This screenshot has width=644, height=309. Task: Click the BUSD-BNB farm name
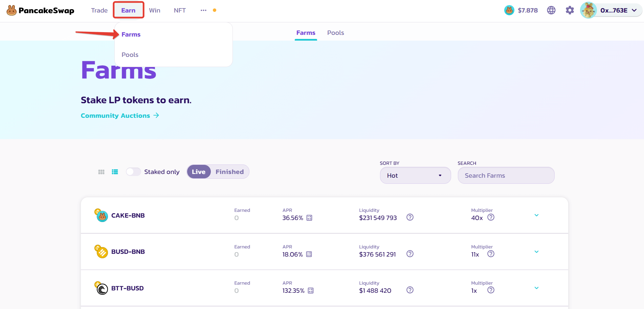128,252
